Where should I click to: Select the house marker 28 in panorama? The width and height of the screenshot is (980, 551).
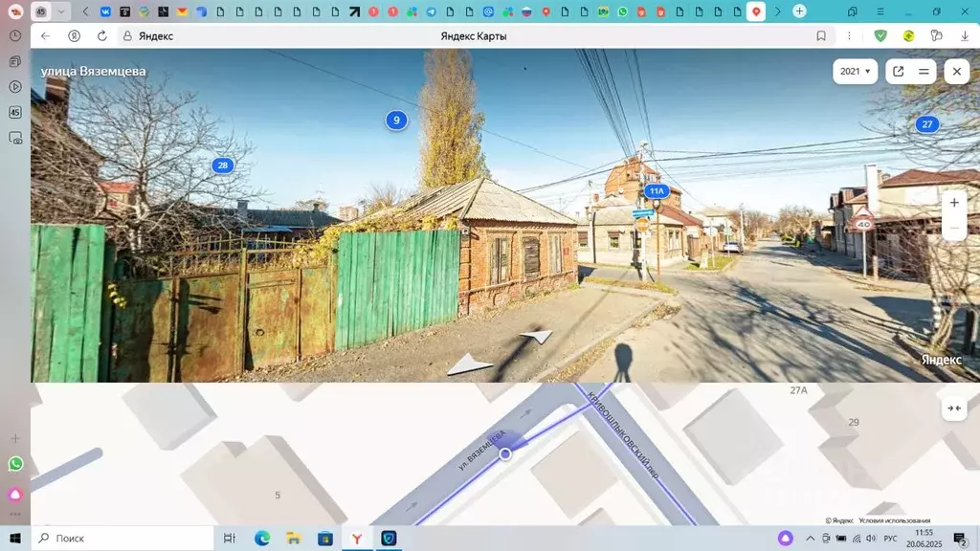(x=222, y=165)
